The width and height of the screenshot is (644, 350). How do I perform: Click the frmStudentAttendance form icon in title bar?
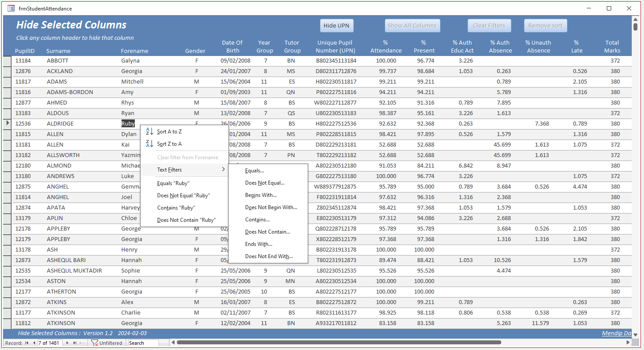click(x=11, y=8)
